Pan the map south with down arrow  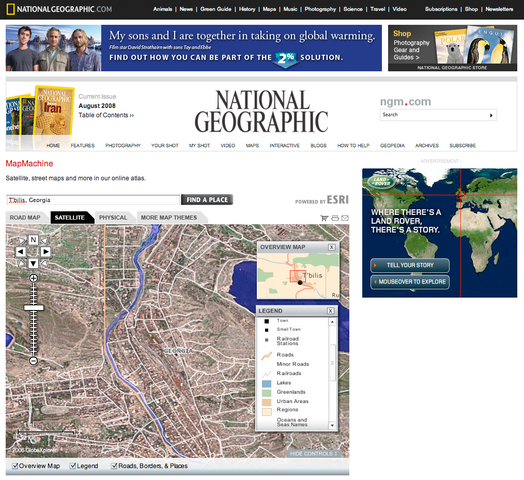coord(33,263)
